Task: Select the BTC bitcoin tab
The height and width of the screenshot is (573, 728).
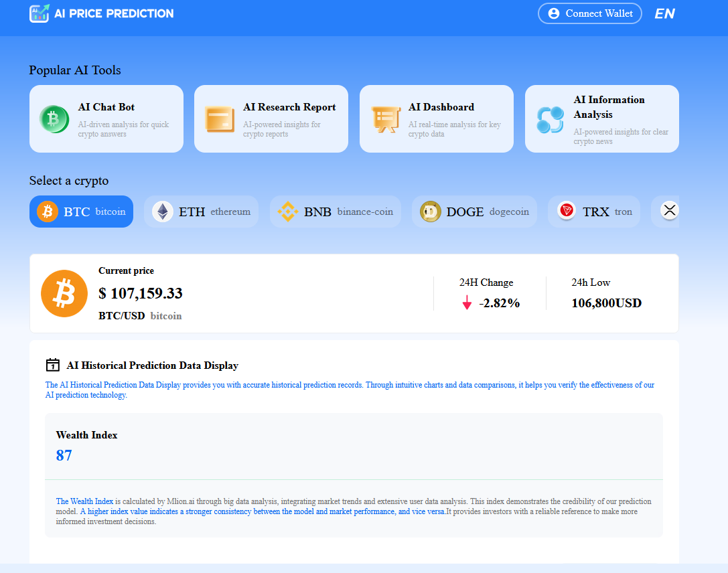Action: tap(82, 212)
